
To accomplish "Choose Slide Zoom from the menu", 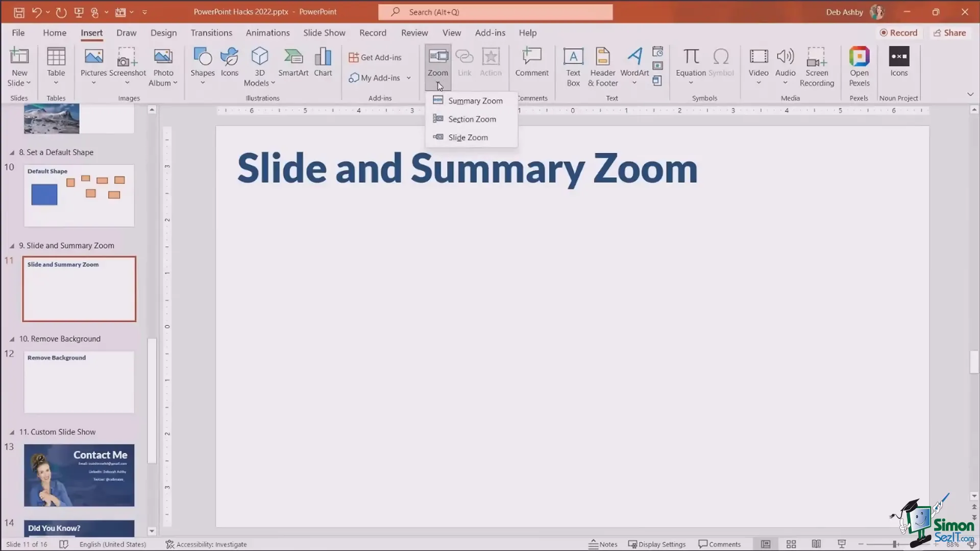I will coord(472,138).
